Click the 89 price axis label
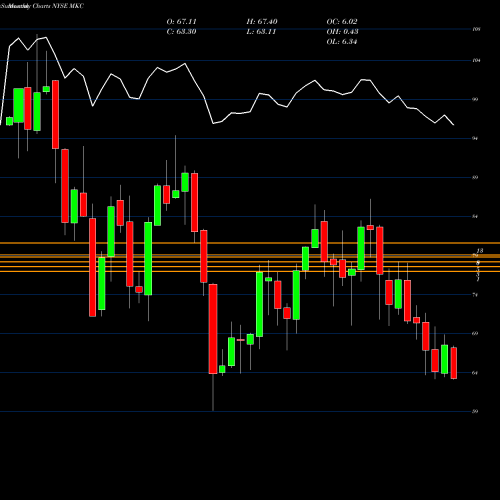The height and width of the screenshot is (500, 500). pyautogui.click(x=475, y=177)
